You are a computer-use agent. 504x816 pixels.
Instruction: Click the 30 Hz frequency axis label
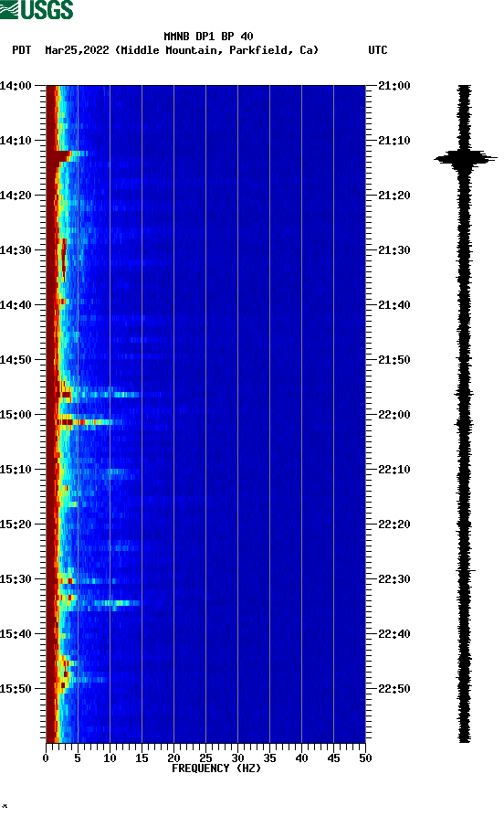[237, 758]
